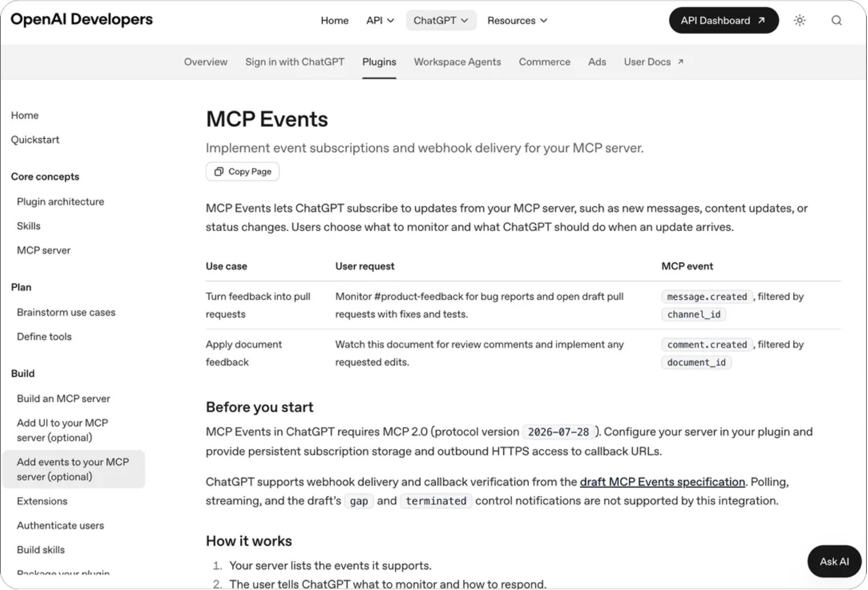Click the document_id code label
Screen dimensions: 868x590
(696, 363)
